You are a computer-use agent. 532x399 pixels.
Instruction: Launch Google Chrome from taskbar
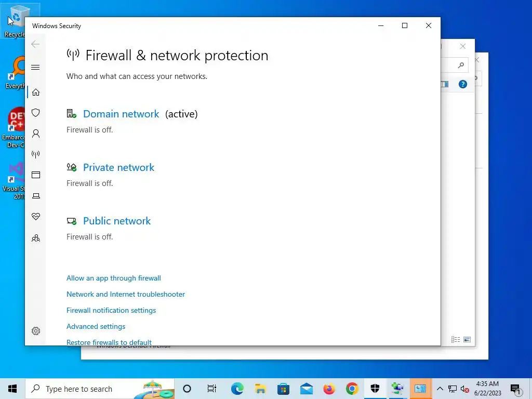pyautogui.click(x=352, y=389)
